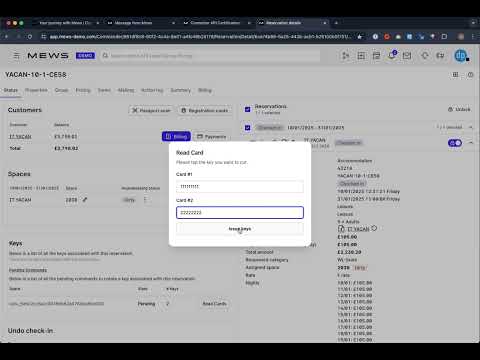
Task: Click the icon right of TT YACAN details link
Action: (x=374, y=228)
